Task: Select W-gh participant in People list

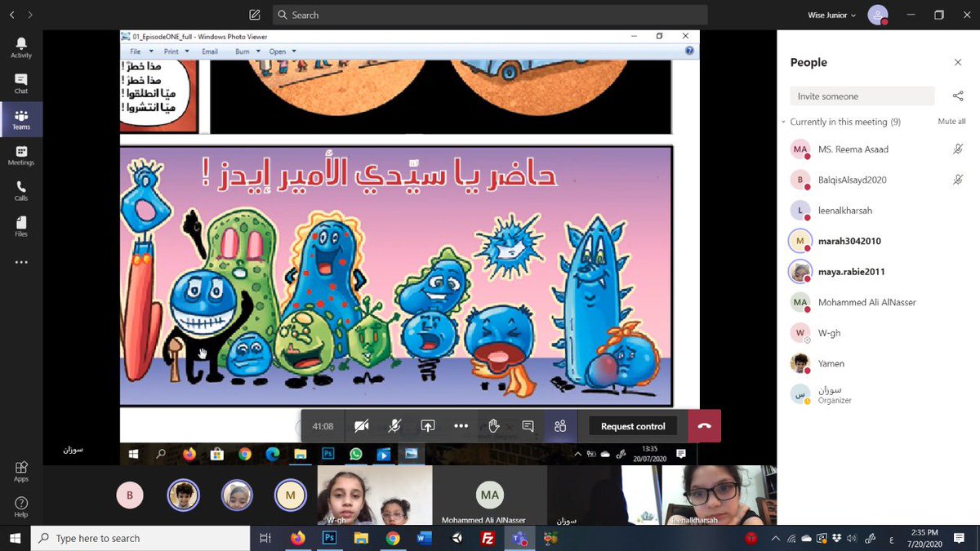Action: pos(878,333)
